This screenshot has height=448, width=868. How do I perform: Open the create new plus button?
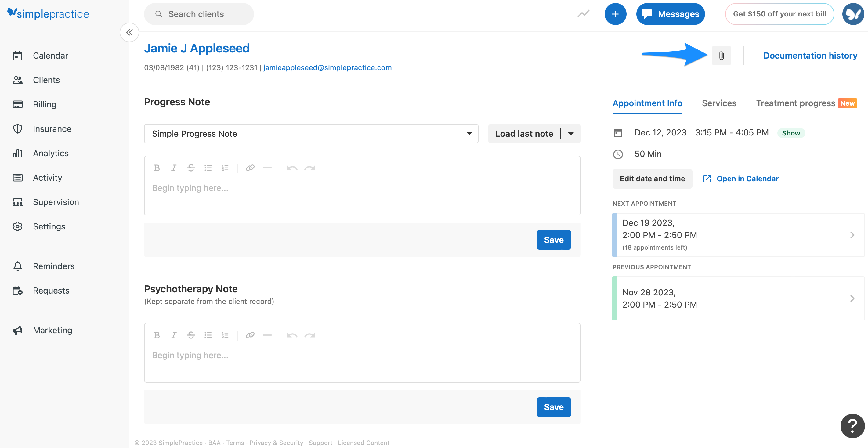coord(616,14)
